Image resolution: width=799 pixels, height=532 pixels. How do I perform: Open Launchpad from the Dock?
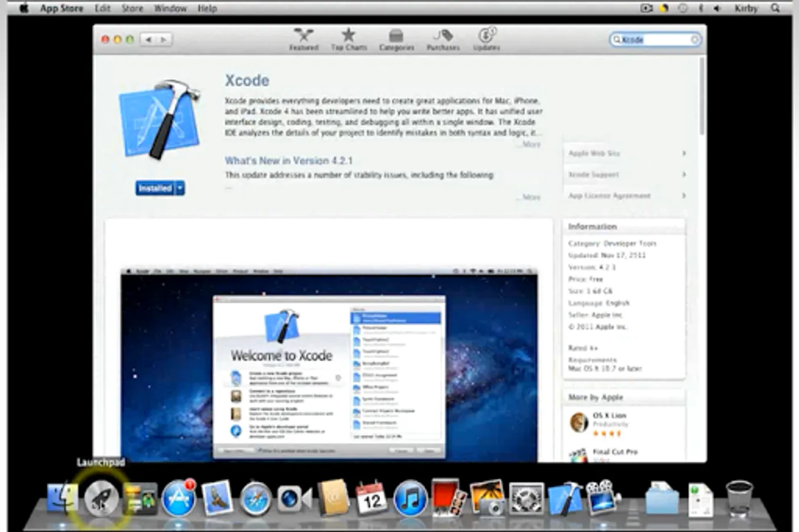pos(101,498)
